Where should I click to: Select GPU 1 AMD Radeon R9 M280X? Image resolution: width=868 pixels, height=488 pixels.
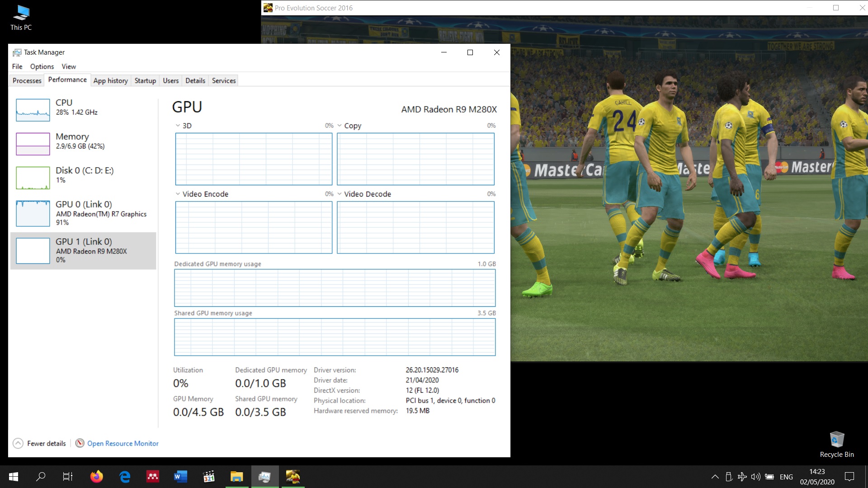coord(83,251)
